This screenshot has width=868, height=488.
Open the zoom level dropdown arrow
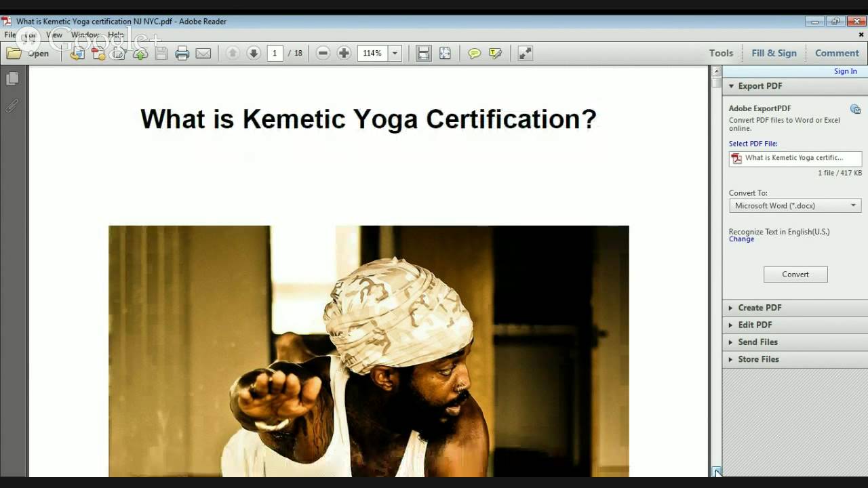click(395, 53)
